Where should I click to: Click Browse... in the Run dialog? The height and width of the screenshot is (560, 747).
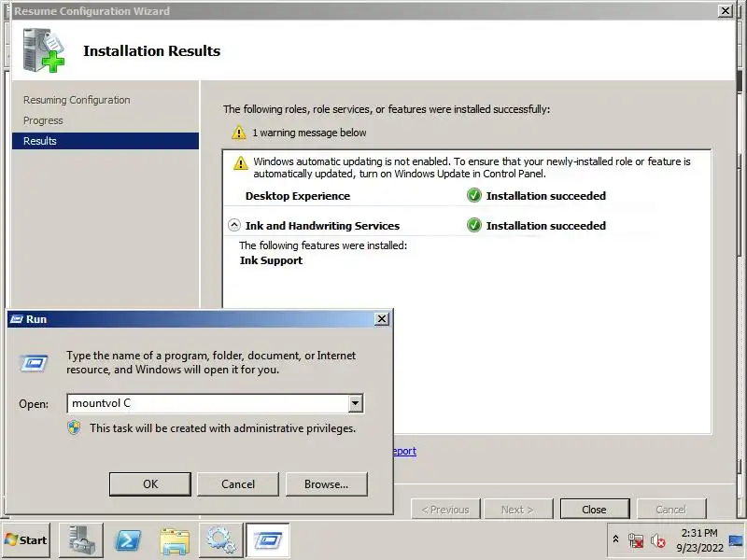click(x=326, y=484)
